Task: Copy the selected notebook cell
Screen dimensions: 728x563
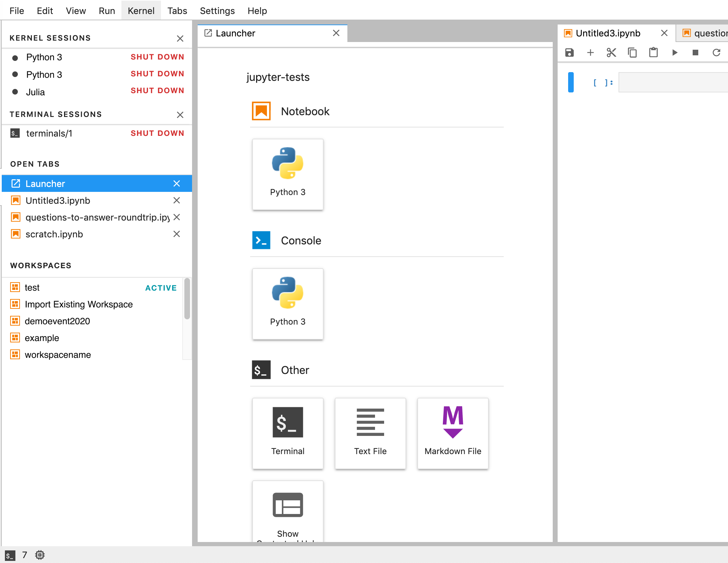Action: [632, 53]
